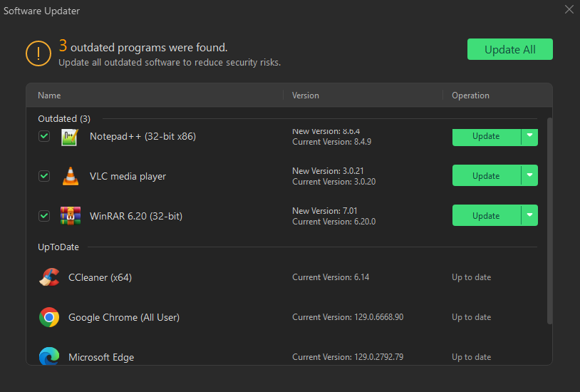
Task: Update VLC media player
Action: tap(487, 175)
